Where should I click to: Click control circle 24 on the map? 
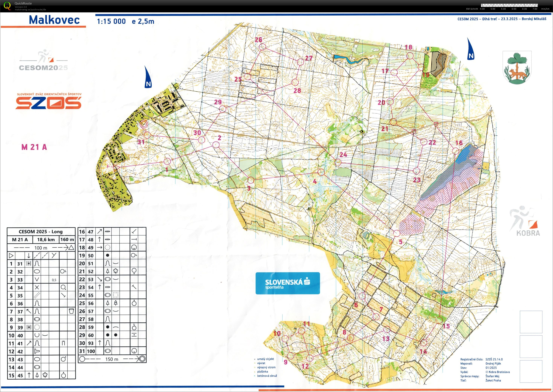point(338,162)
